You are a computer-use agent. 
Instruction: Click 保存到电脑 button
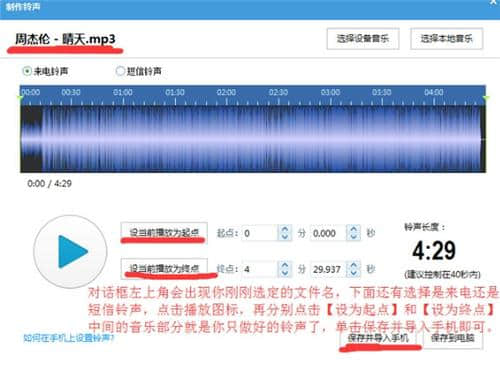(453, 338)
